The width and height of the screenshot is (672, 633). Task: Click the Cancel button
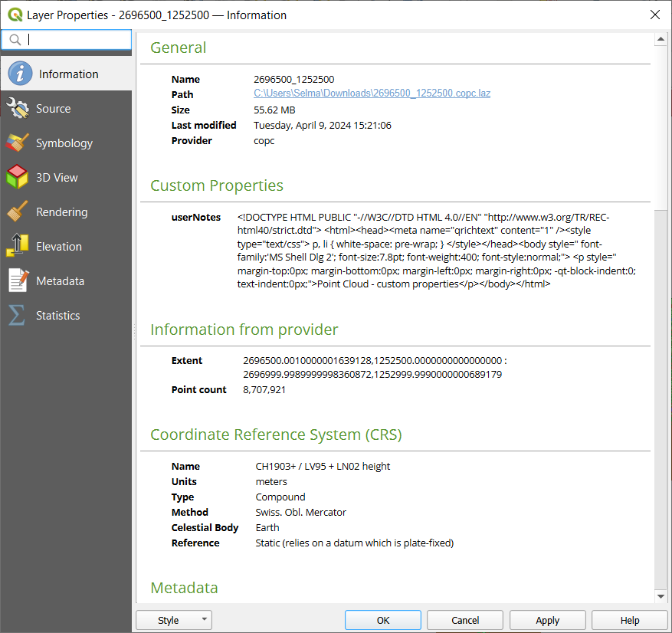(465, 621)
